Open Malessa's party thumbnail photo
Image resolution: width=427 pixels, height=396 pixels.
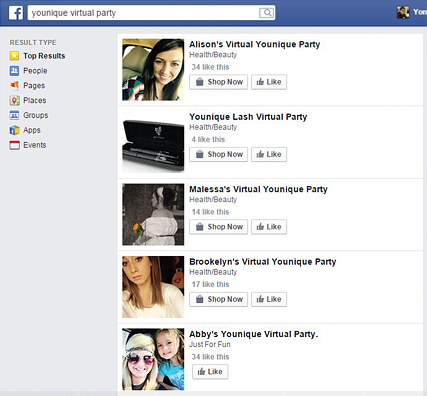tap(153, 214)
